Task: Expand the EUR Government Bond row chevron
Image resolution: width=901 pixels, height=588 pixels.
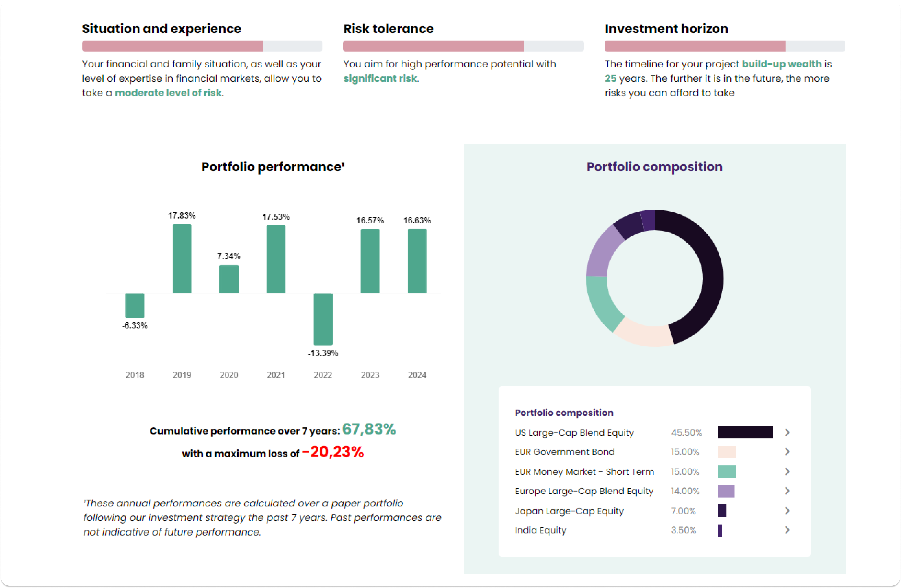Action: [787, 452]
